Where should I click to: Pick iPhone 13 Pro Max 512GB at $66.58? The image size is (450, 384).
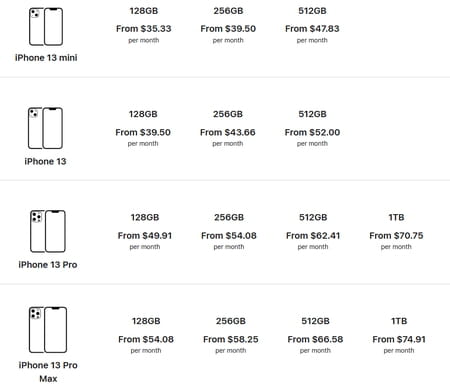click(x=315, y=336)
